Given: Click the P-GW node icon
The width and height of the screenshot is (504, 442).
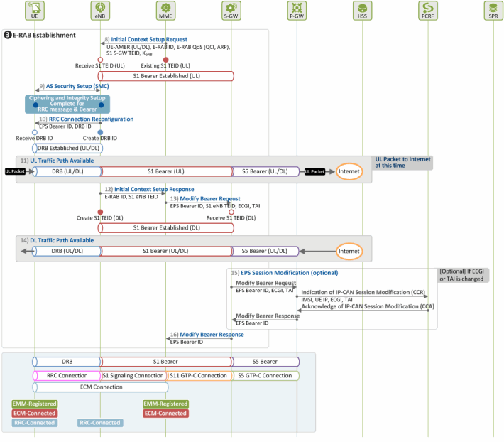Looking at the screenshot, I should tap(297, 10).
